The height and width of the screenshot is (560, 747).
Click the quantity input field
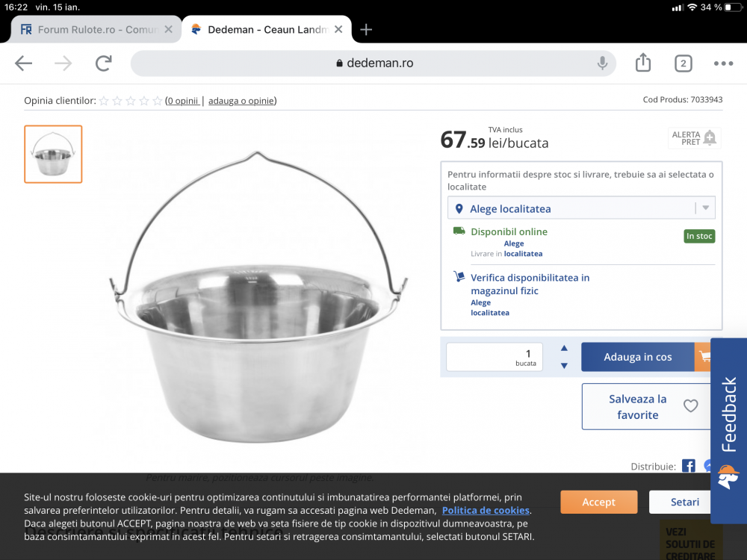495,356
